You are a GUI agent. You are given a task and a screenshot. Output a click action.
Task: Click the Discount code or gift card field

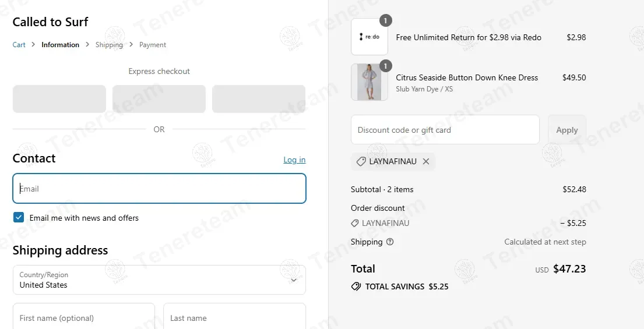445,130
